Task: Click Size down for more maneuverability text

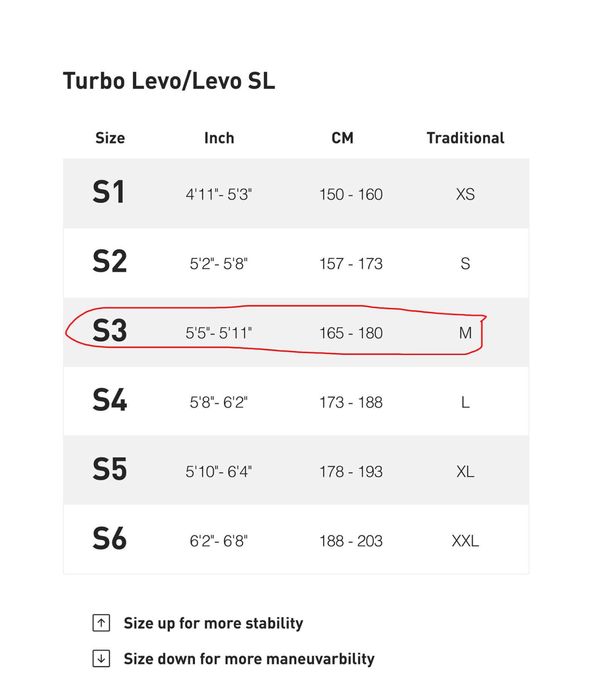Action: pyautogui.click(x=249, y=658)
